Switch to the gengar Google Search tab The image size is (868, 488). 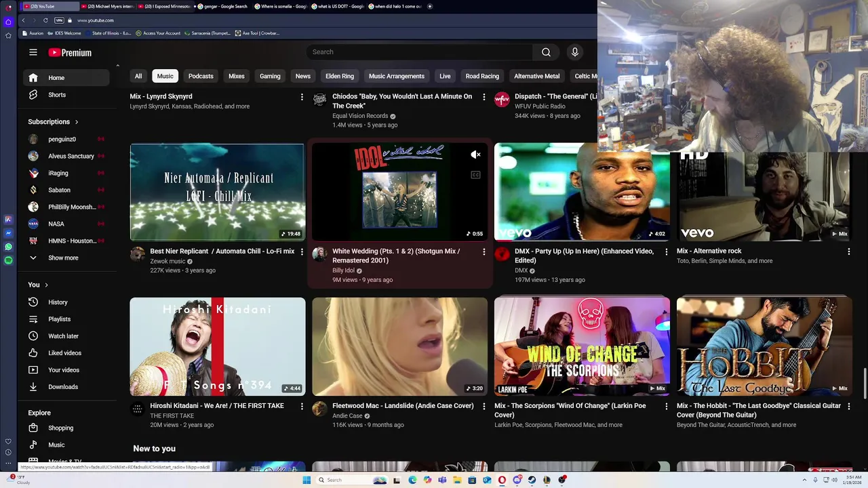[222, 6]
